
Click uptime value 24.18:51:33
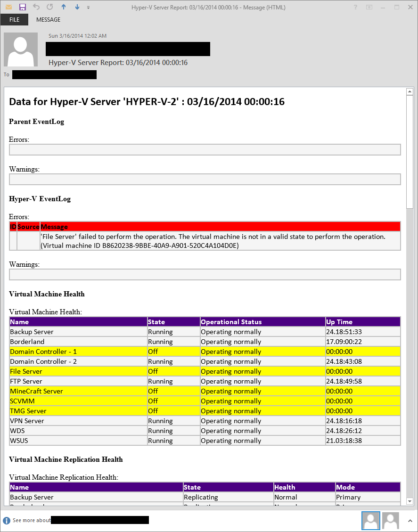[344, 332]
